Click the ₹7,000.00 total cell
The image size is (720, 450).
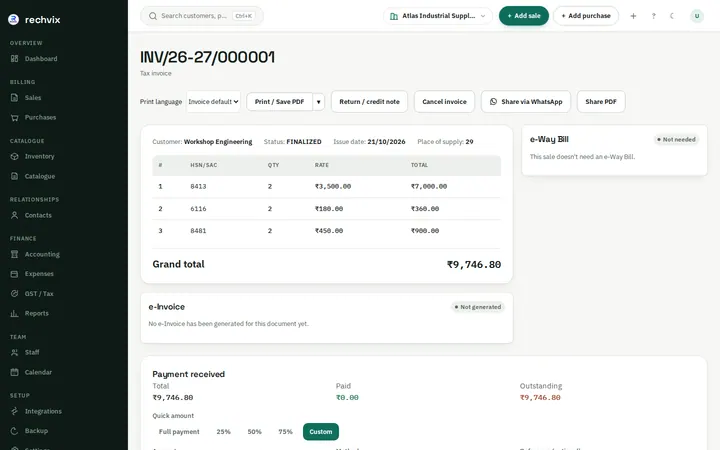(429, 187)
